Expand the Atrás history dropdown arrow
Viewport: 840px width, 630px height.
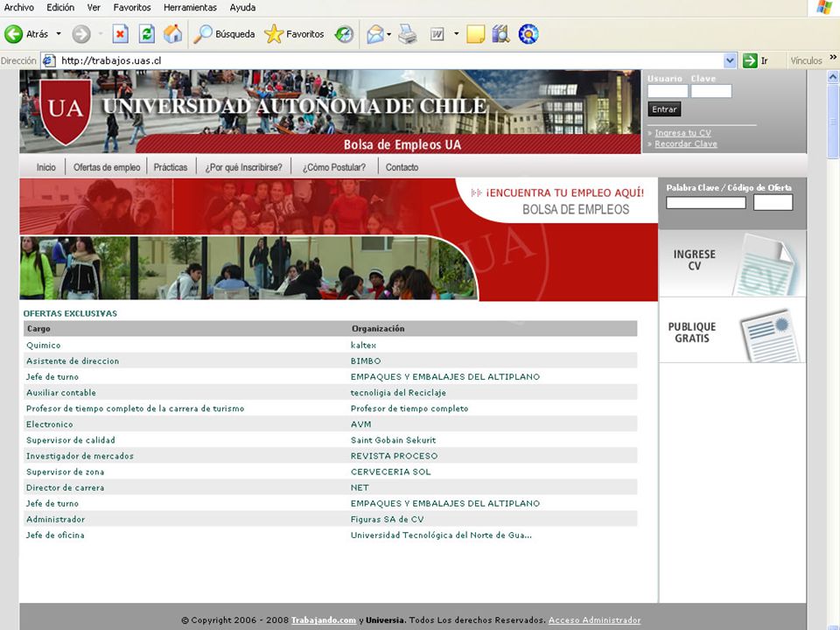59,34
